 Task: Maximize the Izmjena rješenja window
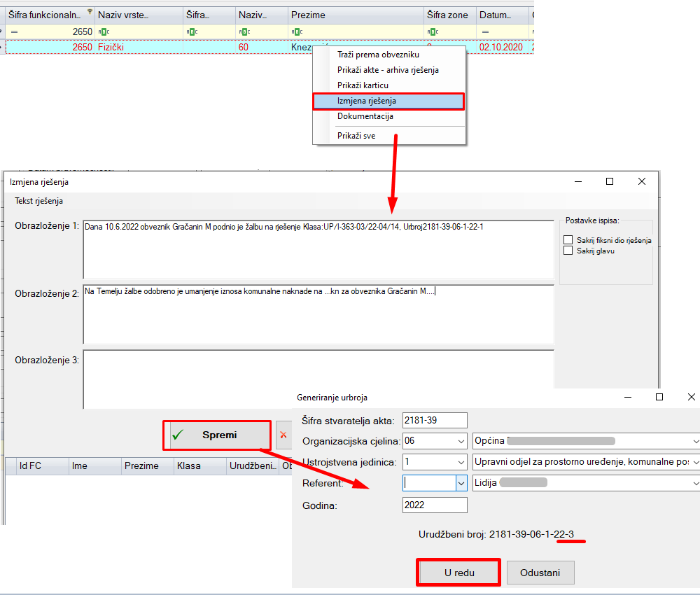pyautogui.click(x=610, y=181)
